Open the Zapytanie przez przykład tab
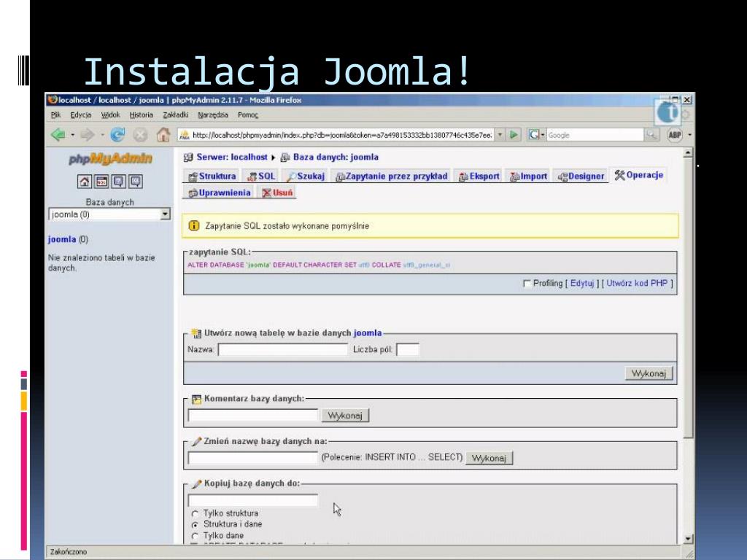This screenshot has width=747, height=560. click(x=391, y=176)
